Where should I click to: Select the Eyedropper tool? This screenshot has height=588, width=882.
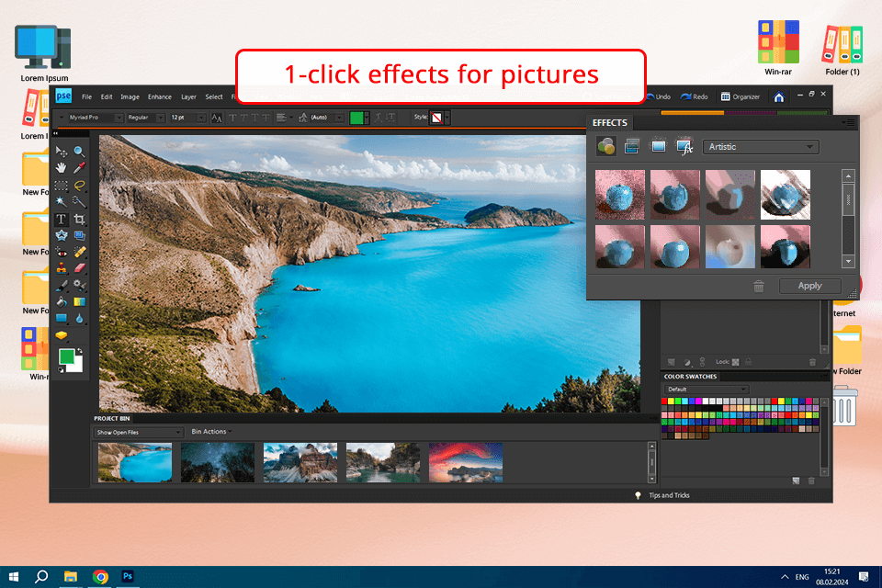(x=79, y=168)
